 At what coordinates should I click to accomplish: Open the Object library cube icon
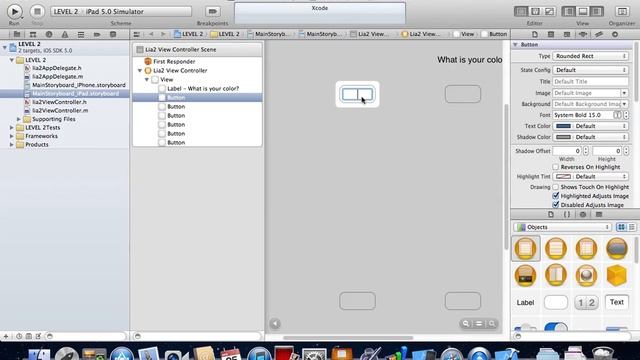click(583, 214)
